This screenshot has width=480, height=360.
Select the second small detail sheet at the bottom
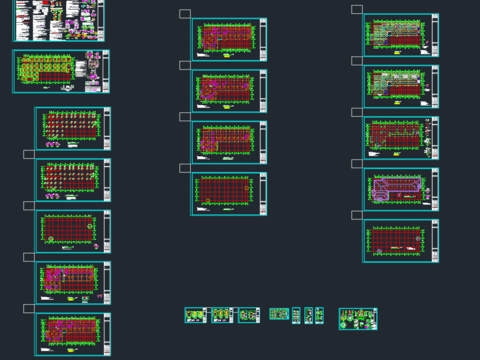coord(222,315)
